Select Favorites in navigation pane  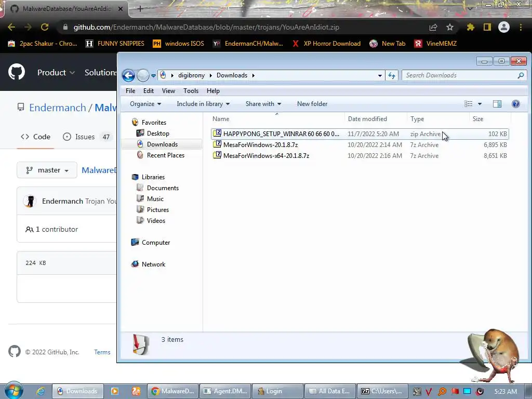tap(154, 123)
